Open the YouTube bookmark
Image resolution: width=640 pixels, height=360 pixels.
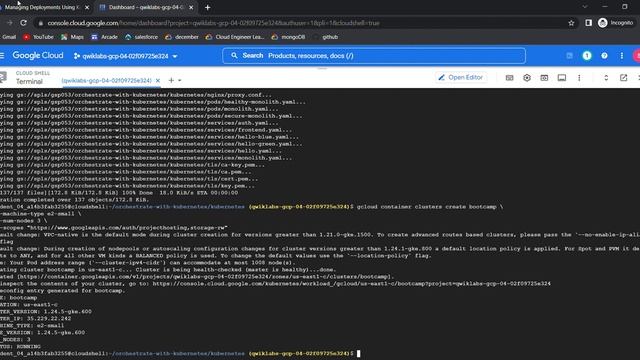point(38,37)
